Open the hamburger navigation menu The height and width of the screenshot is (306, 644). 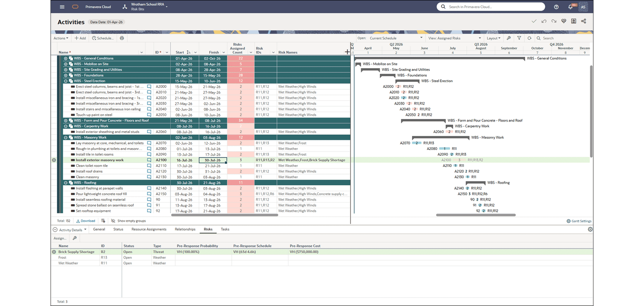62,7
